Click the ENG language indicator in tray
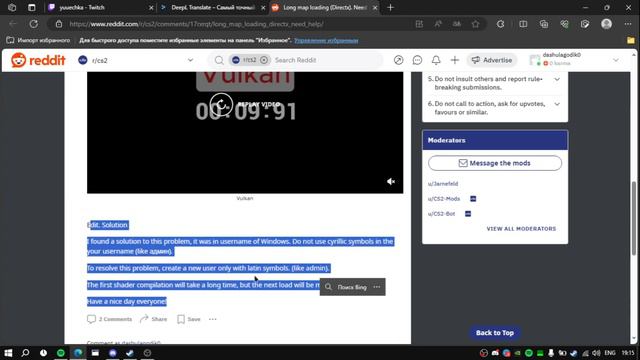640x360 pixels. click(610, 353)
